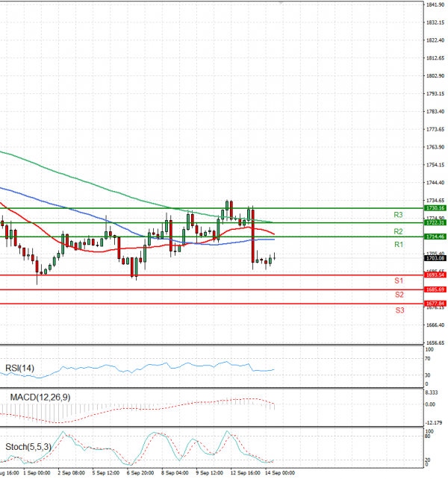
Task: Click the 6 Sep 20:00 time label
Action: pyautogui.click(x=140, y=473)
